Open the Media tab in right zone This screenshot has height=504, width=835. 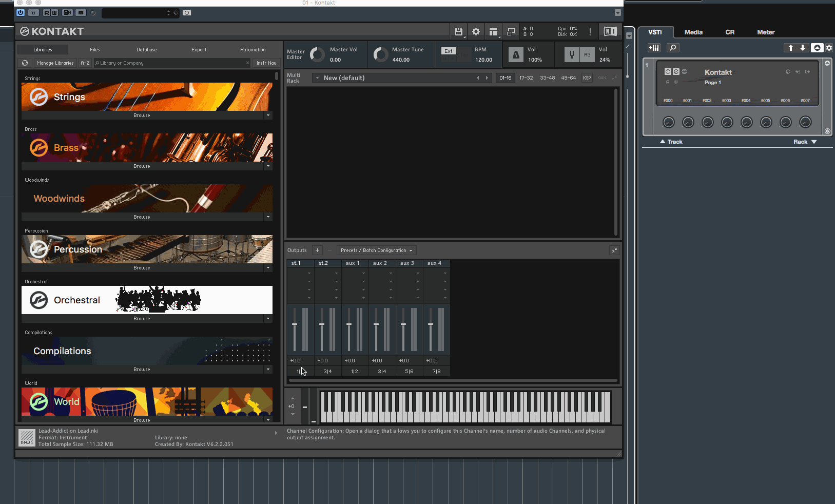693,32
